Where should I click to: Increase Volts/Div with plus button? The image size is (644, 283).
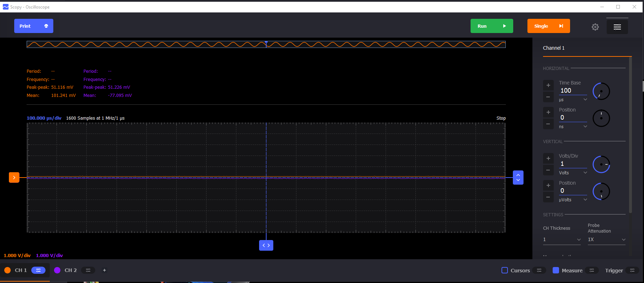coord(548,158)
